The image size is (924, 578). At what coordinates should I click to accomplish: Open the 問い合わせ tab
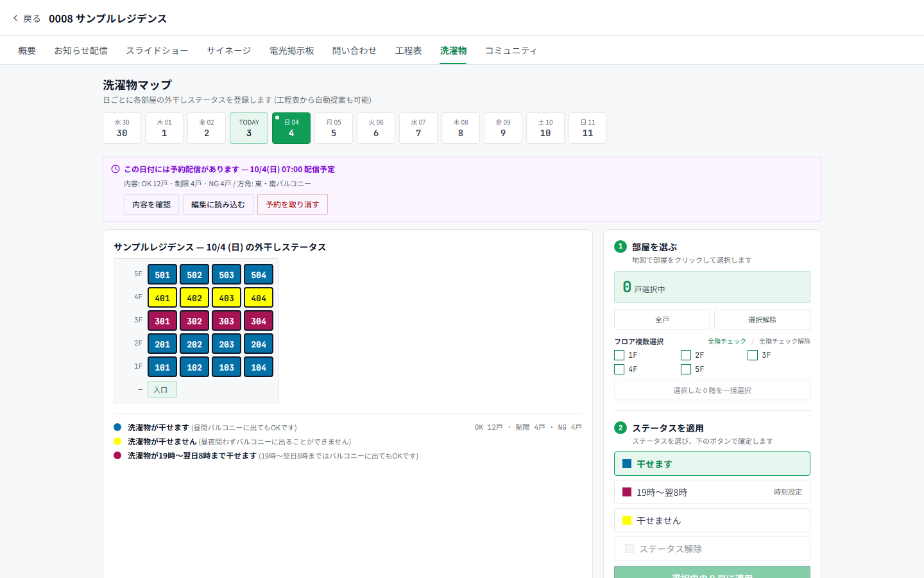(355, 51)
